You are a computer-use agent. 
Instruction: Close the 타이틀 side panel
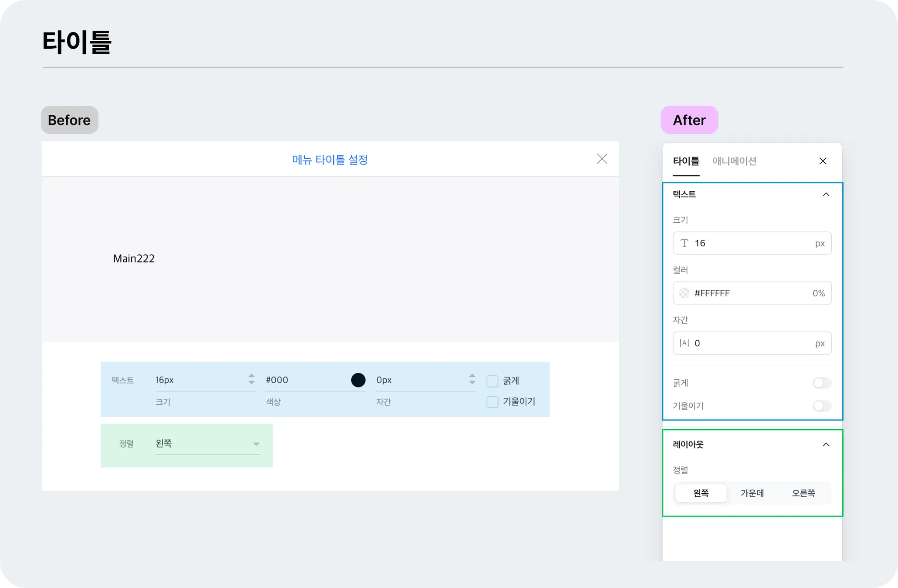(823, 161)
